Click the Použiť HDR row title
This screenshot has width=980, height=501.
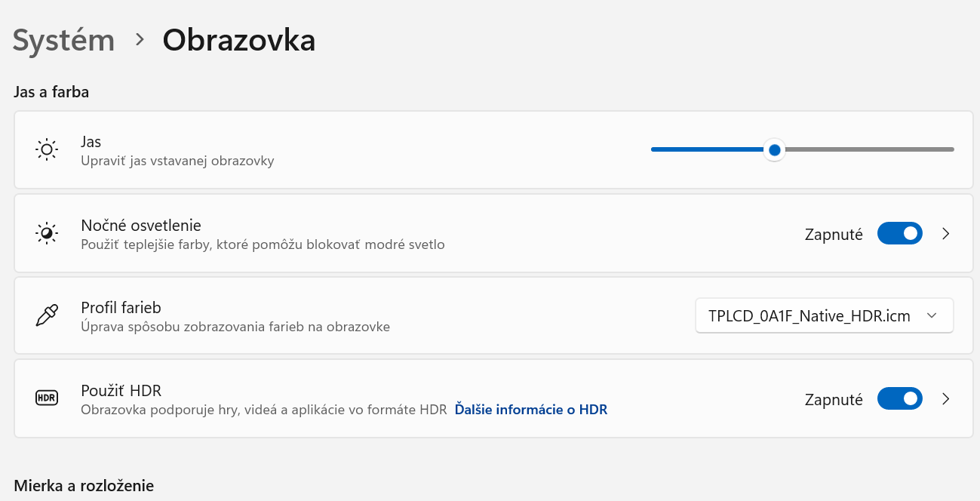121,390
